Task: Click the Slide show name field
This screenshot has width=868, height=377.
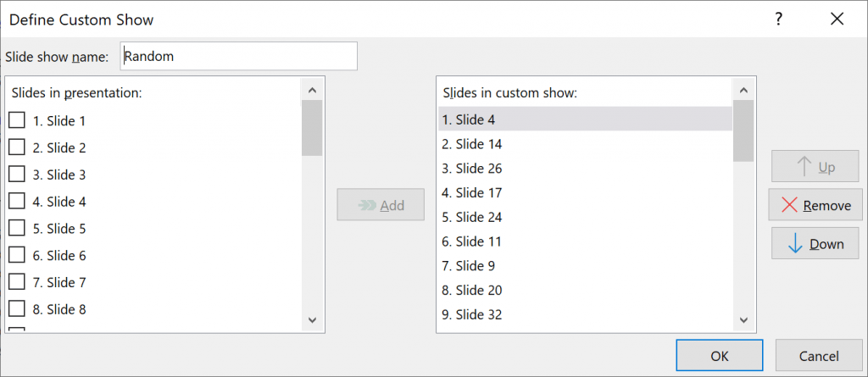Action: pyautogui.click(x=238, y=56)
